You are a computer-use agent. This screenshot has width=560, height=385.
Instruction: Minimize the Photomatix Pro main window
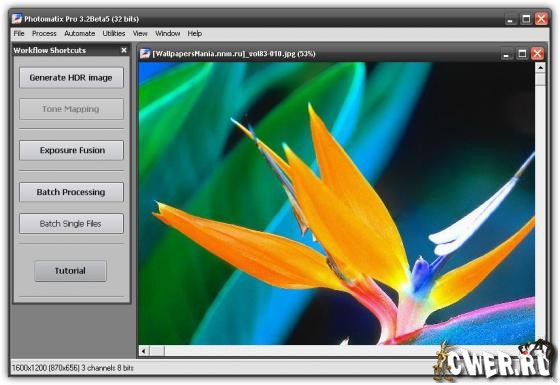click(510, 19)
